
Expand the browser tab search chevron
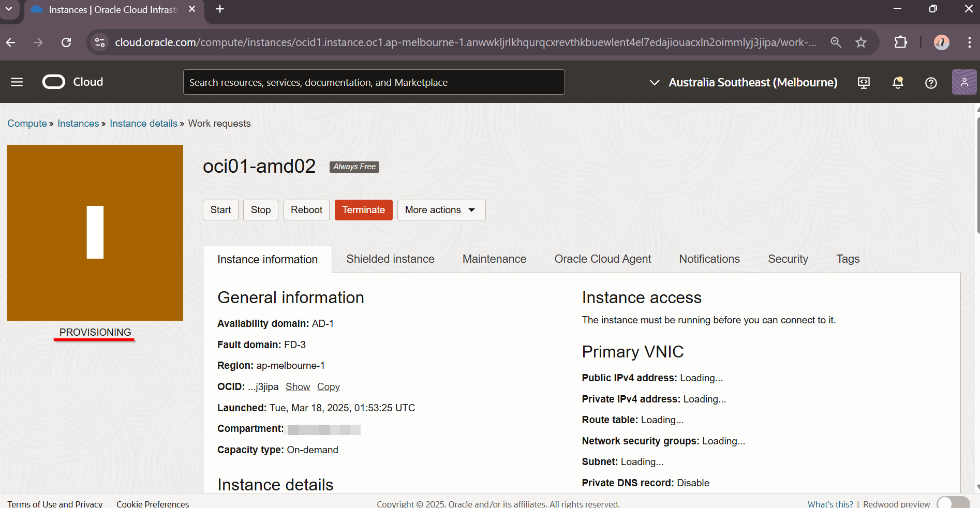(x=9, y=9)
